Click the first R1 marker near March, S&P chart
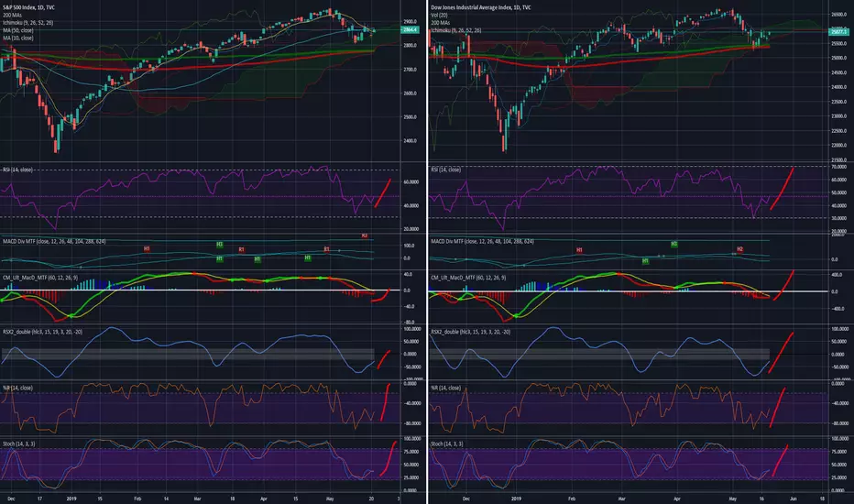Screen dimensions: 854x504 (241, 250)
